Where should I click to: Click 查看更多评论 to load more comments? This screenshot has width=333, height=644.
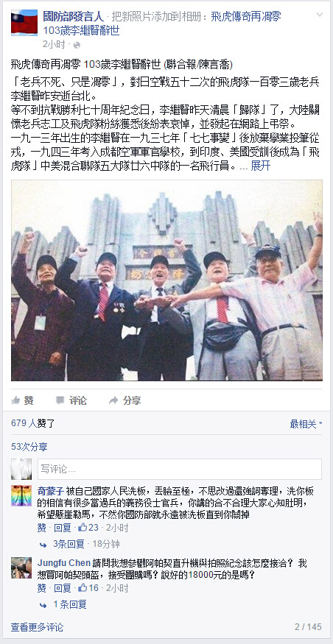click(x=37, y=627)
